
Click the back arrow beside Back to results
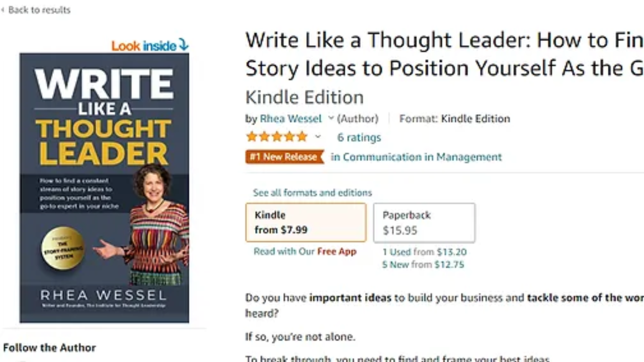coord(3,10)
